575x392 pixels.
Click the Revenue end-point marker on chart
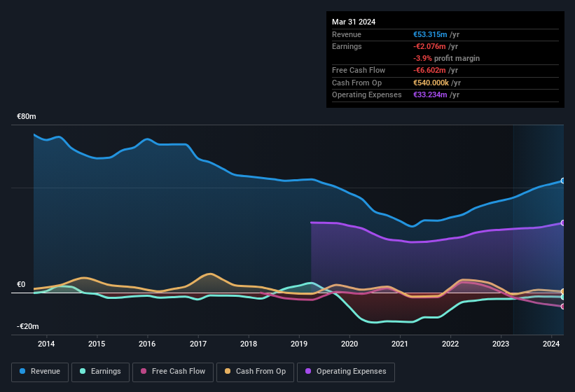[x=563, y=181]
